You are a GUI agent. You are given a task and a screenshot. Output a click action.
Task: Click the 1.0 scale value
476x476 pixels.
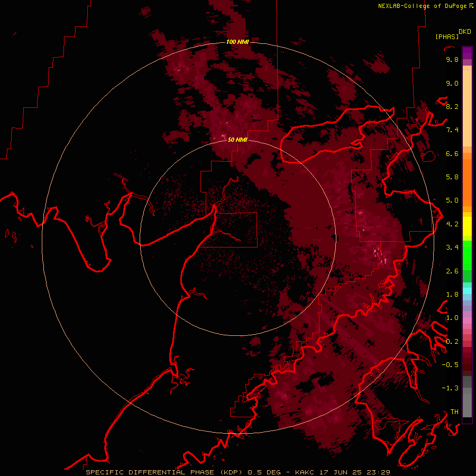(452, 318)
